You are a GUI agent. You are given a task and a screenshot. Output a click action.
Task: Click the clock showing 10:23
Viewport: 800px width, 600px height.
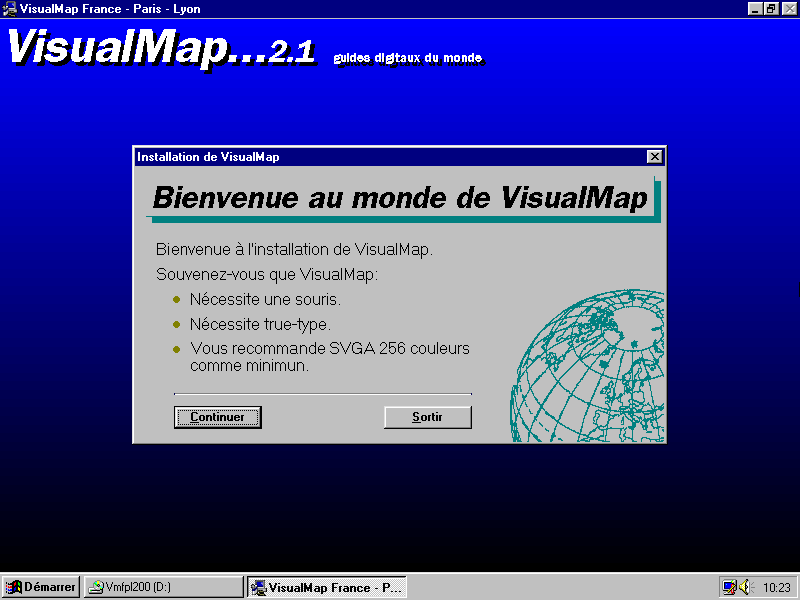777,588
